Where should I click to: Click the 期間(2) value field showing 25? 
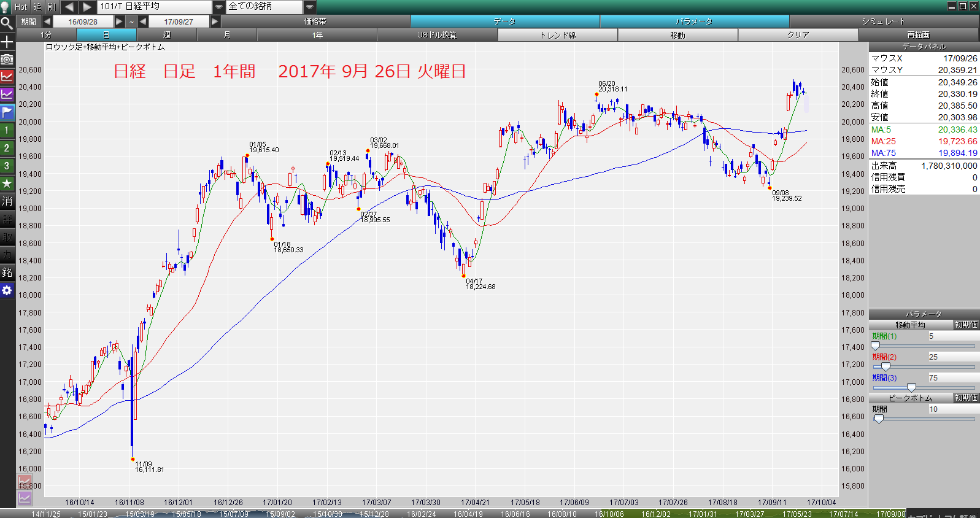(x=953, y=357)
